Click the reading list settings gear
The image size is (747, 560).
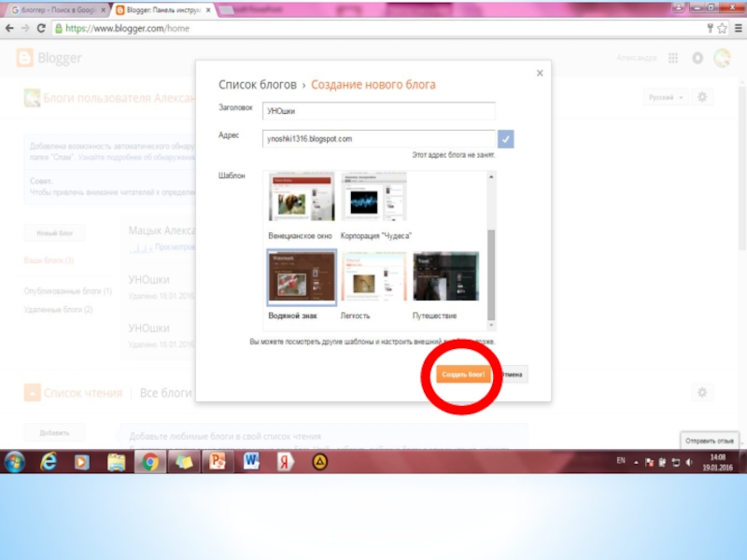(702, 392)
